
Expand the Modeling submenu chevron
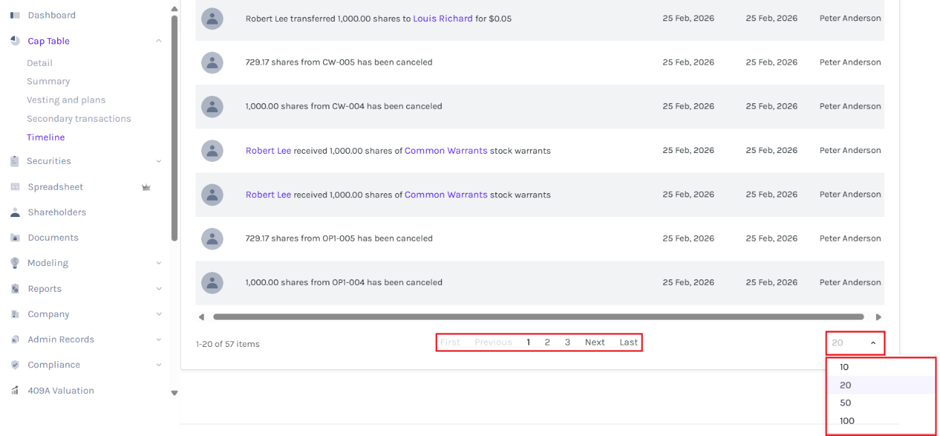coord(158,263)
